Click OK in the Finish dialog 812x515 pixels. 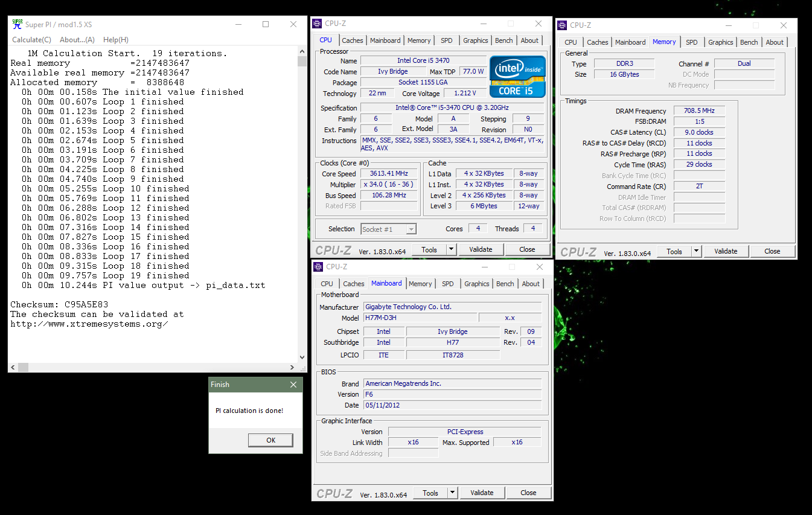click(x=271, y=440)
